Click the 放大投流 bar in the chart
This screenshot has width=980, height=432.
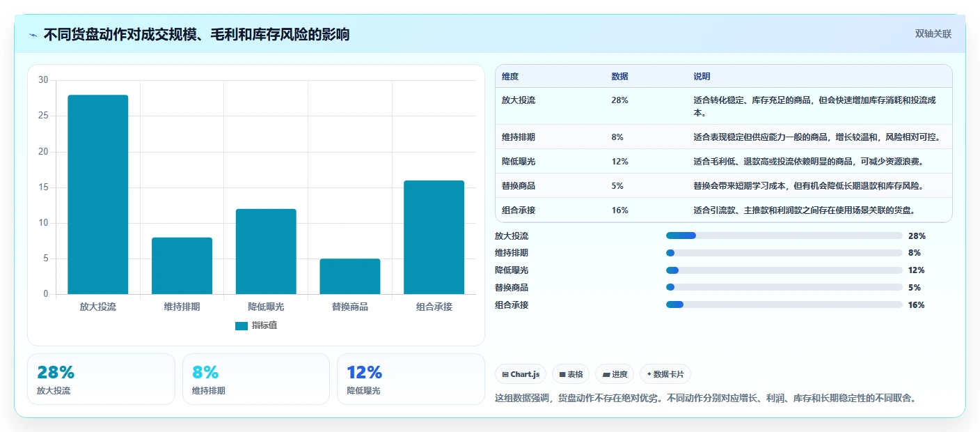point(98,194)
